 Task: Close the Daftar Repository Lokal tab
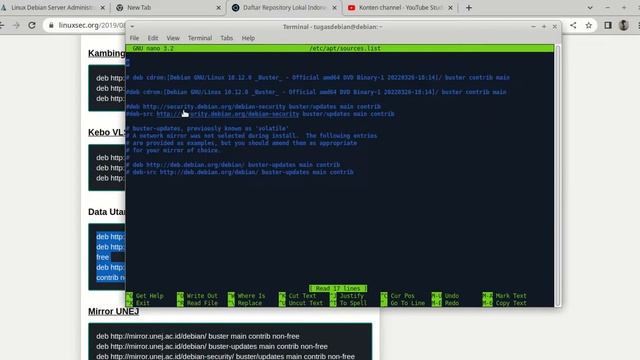pos(334,8)
